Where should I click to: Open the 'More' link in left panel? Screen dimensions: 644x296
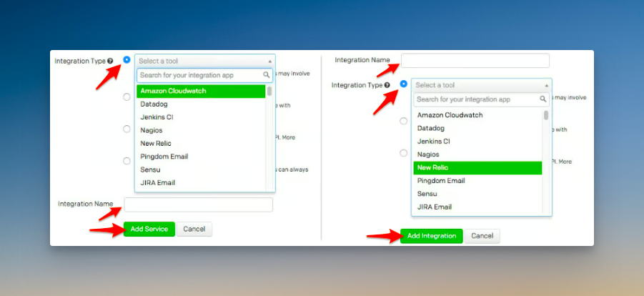(288, 137)
